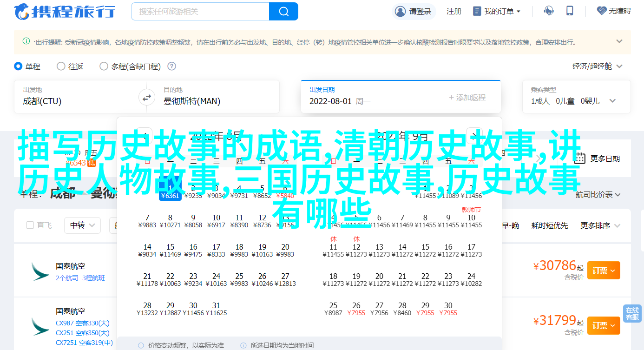The height and width of the screenshot is (350, 644).
Task: Expand the 更多排序 sorting dropdown
Action: [600, 225]
